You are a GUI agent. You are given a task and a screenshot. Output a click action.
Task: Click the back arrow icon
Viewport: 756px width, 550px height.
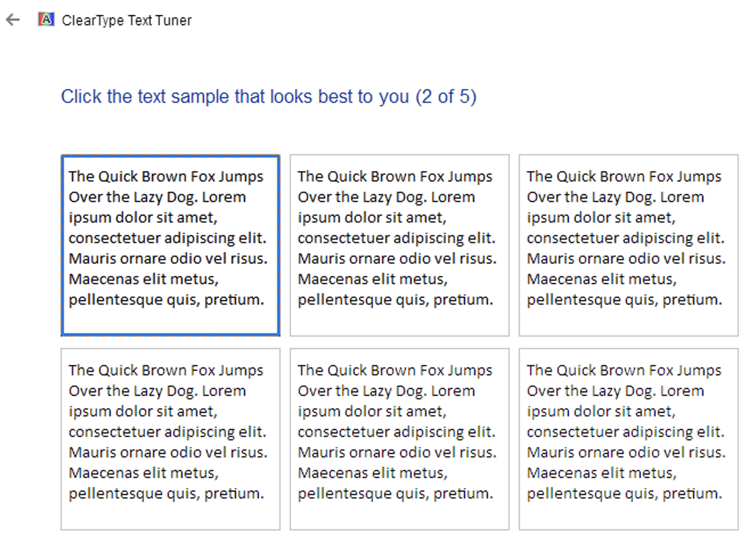point(13,20)
